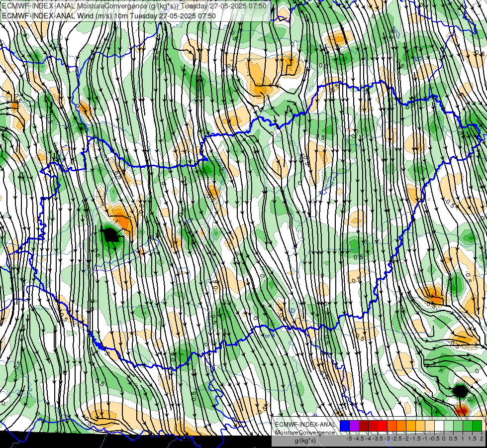Click the blue legend swatch below -5
Viewport: 487px width, 448px height.
(345, 426)
